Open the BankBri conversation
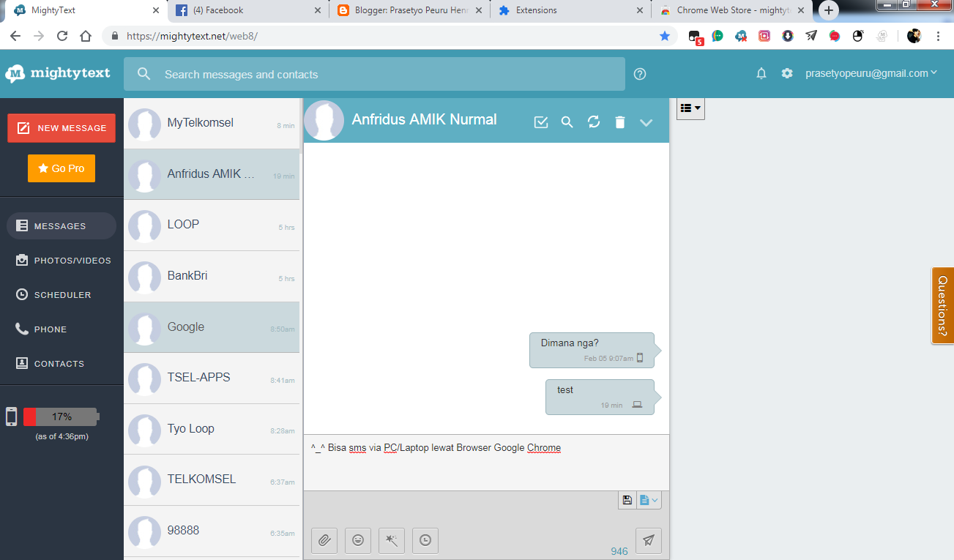Viewport: 954px width, 560px height. pos(212,277)
